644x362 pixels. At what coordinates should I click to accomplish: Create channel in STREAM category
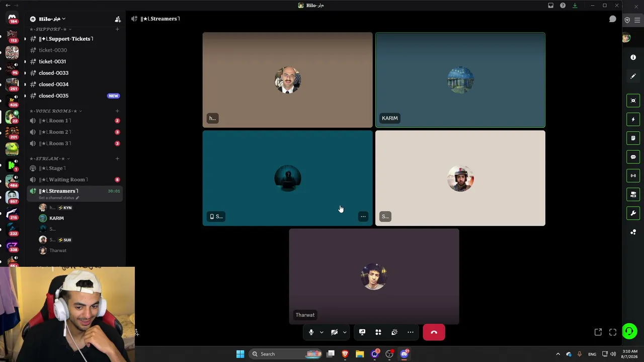[x=117, y=159]
